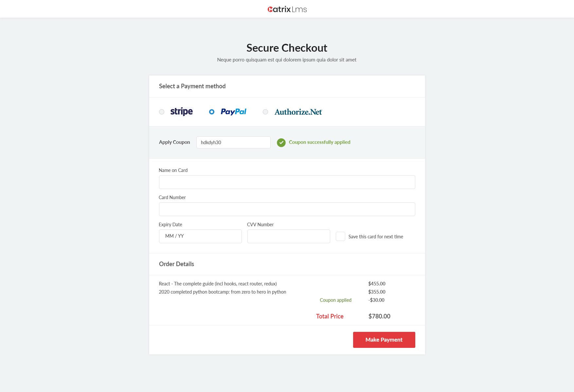
Task: Click the python bootcamp order item
Action: coord(223,292)
